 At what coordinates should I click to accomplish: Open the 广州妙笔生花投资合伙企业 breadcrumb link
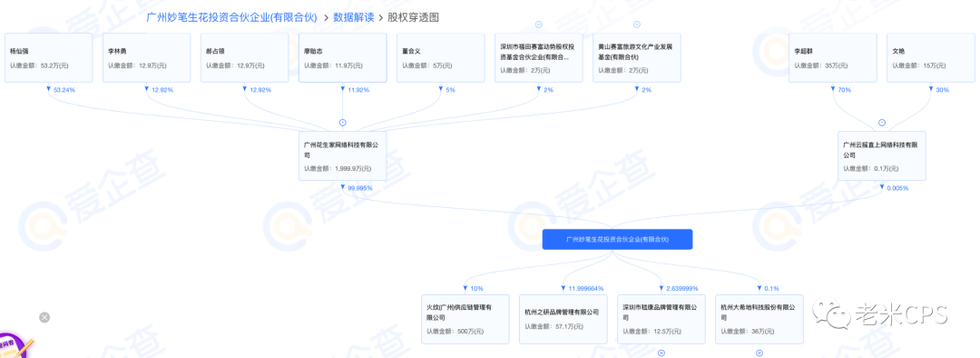(x=231, y=17)
